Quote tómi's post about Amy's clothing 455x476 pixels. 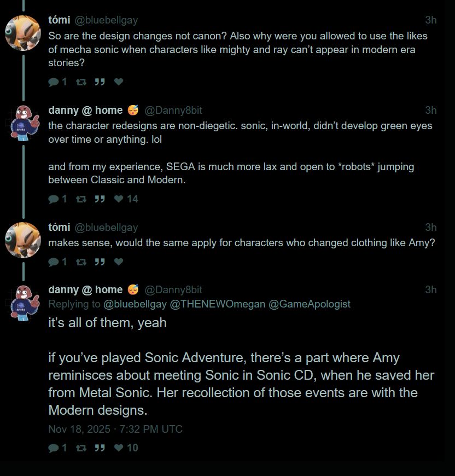pyautogui.click(x=100, y=262)
